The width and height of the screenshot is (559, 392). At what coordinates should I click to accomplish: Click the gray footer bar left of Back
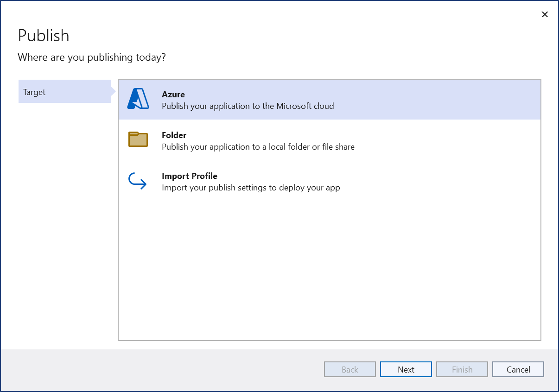point(162,369)
